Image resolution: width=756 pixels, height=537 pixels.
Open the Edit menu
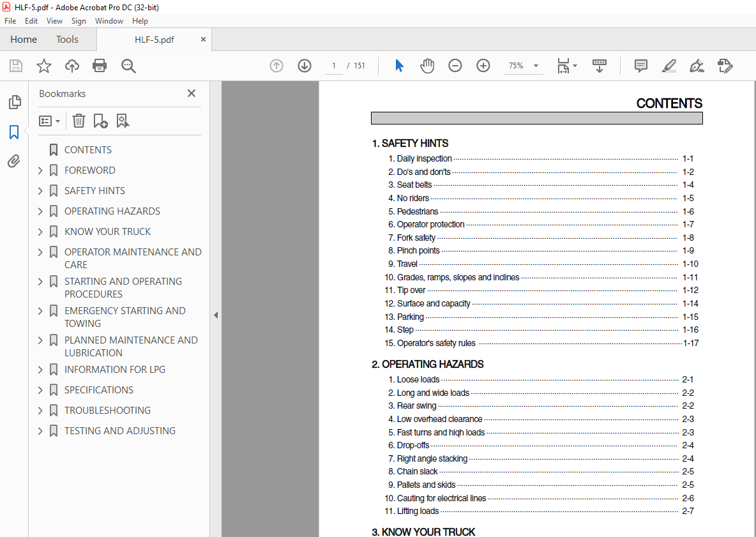tap(31, 20)
